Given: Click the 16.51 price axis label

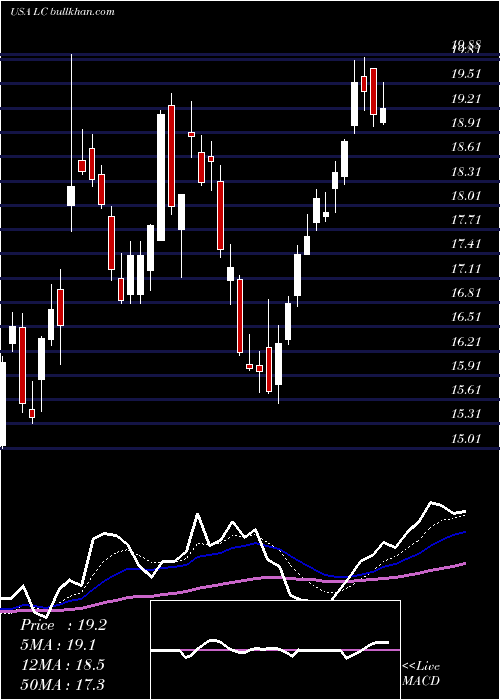Looking at the screenshot, I should click(x=466, y=317).
